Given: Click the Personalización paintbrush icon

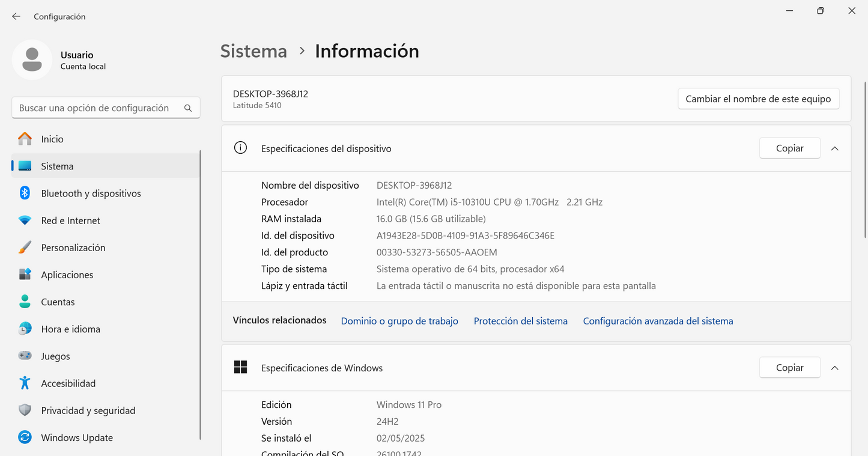Looking at the screenshot, I should tap(25, 248).
